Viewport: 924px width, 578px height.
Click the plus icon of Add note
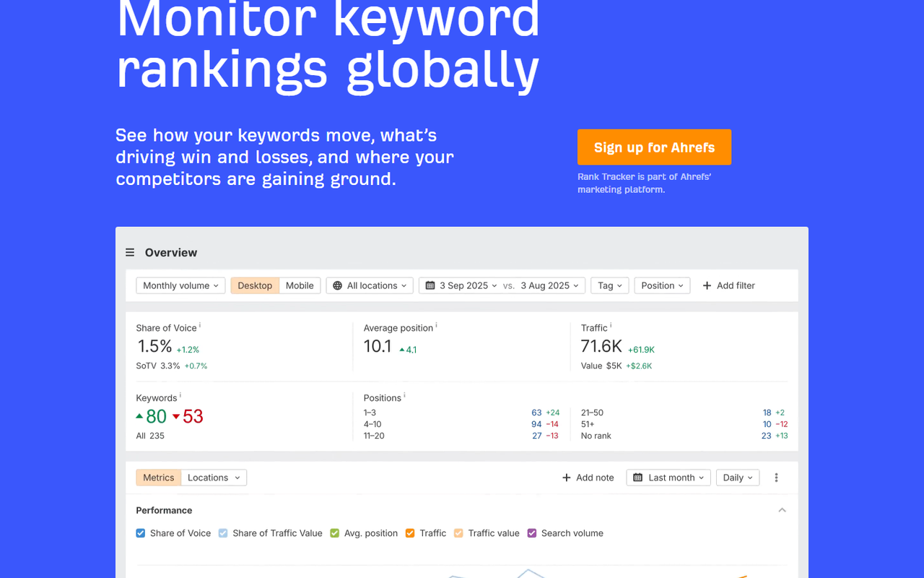567,478
